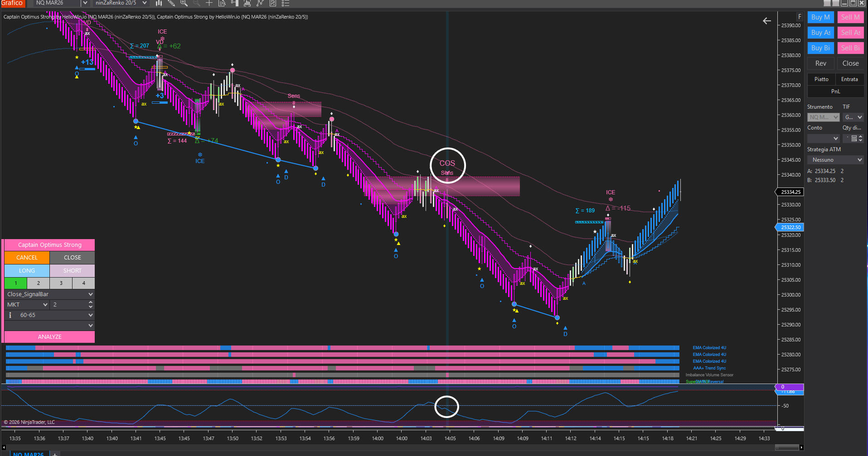Click the pink ANALYZE button
This screenshot has height=456, width=868.
click(49, 337)
